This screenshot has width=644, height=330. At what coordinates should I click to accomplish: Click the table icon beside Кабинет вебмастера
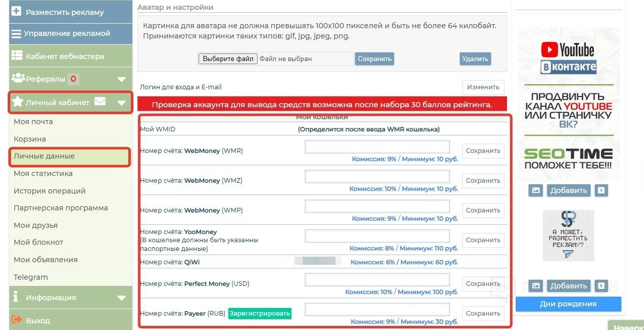tap(17, 55)
